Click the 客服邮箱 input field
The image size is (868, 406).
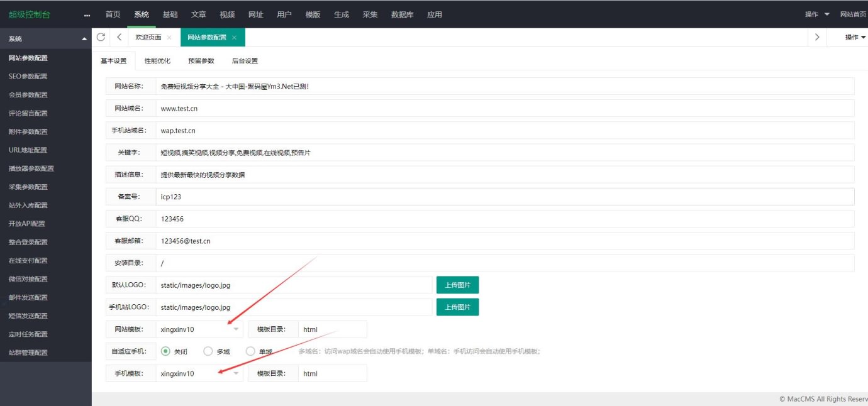[505, 241]
